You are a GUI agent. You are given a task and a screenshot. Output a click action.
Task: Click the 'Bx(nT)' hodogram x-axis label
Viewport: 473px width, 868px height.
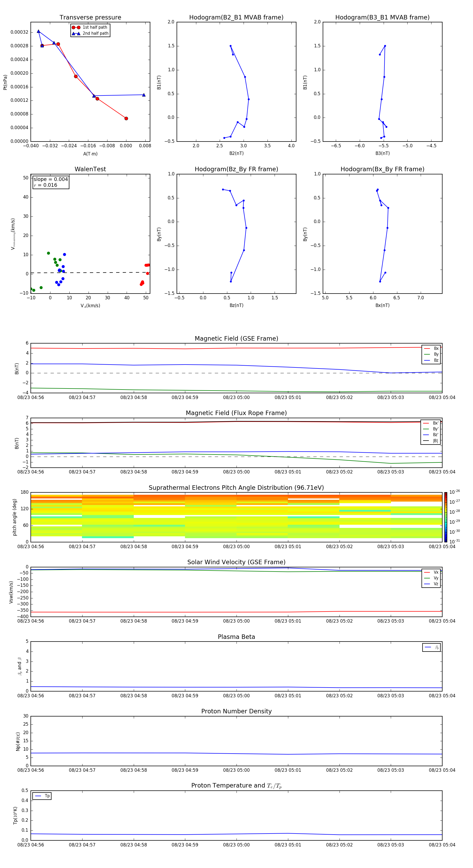pos(382,305)
